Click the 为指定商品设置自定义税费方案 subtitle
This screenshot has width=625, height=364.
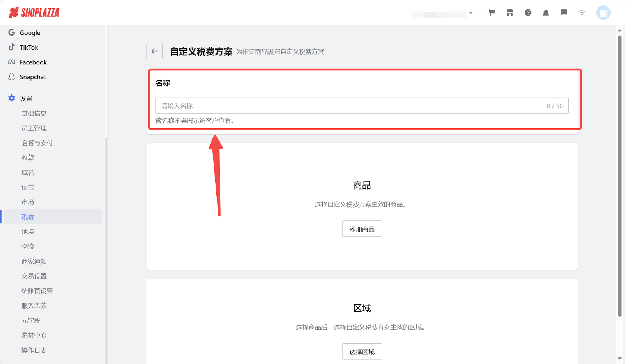280,51
